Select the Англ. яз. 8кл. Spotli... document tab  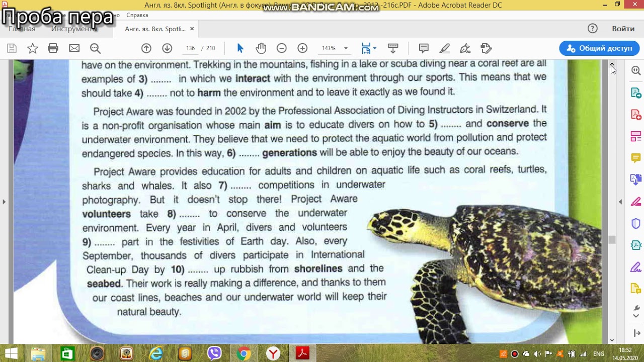click(155, 29)
